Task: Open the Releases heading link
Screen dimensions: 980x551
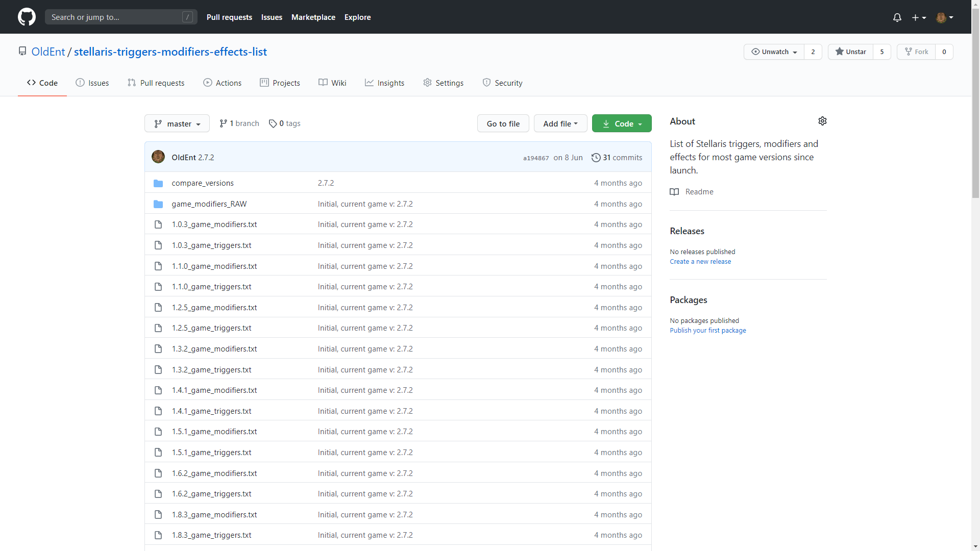Action: point(687,231)
